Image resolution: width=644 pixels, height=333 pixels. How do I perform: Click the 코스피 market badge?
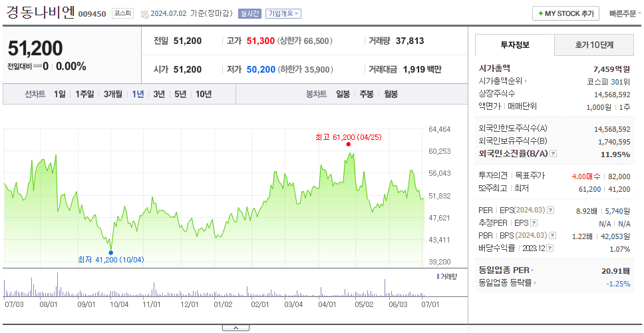tap(123, 13)
